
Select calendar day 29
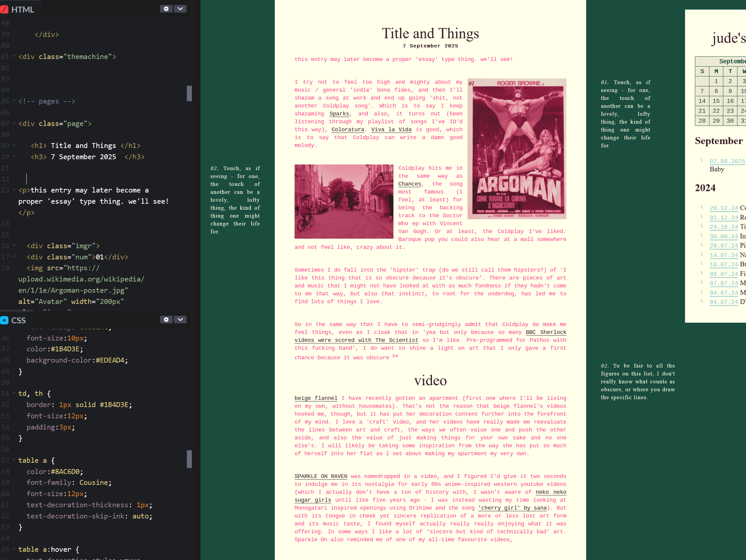[x=716, y=121]
